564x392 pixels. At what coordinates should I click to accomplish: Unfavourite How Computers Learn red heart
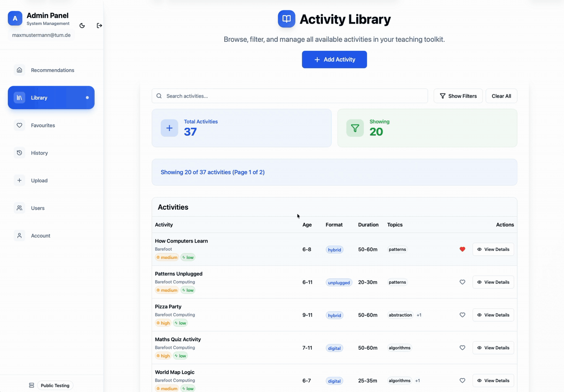point(462,250)
